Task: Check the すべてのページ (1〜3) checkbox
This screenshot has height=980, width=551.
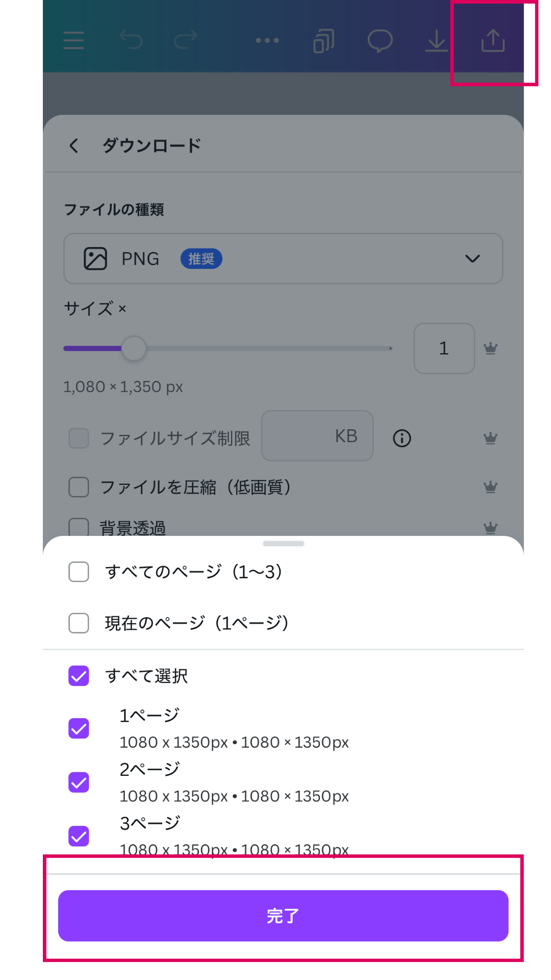Action: tap(79, 572)
